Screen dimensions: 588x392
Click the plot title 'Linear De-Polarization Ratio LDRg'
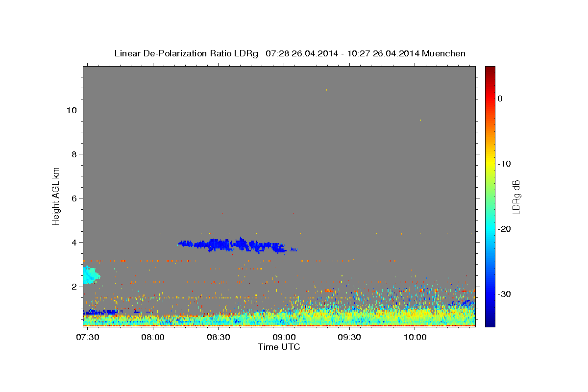pyautogui.click(x=186, y=53)
